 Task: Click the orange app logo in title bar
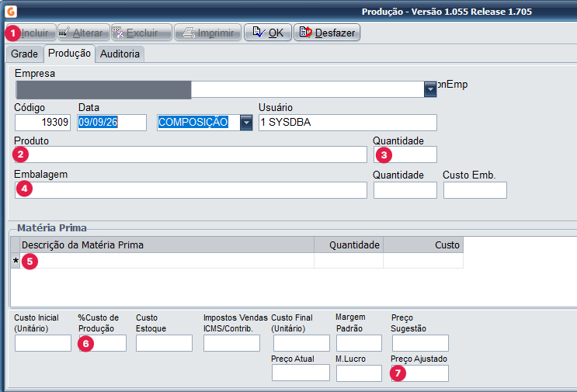11,12
